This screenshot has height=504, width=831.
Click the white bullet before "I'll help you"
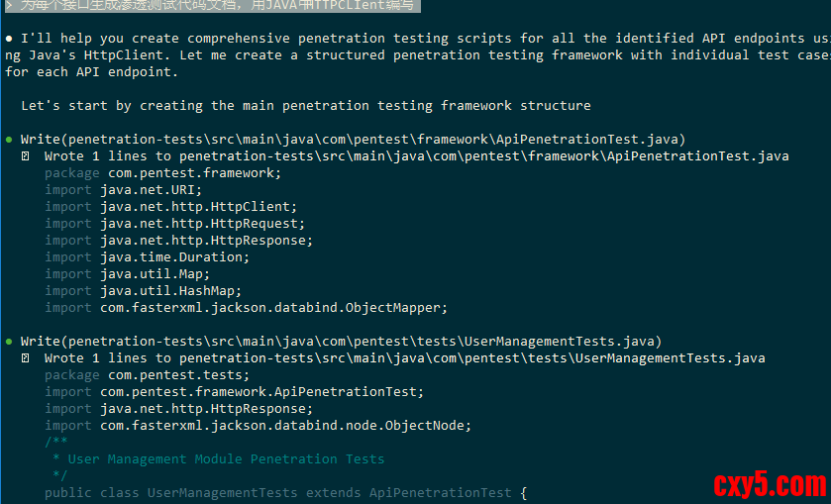pyautogui.click(x=9, y=39)
